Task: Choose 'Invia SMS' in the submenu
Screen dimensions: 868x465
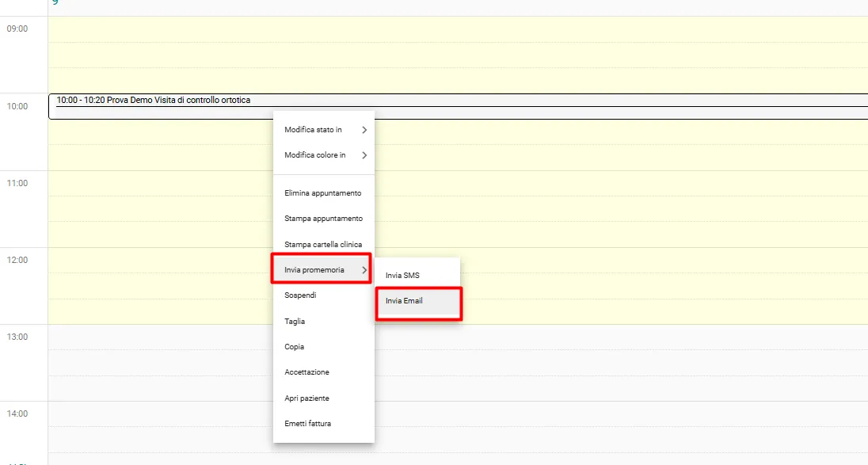Action: [x=402, y=276]
